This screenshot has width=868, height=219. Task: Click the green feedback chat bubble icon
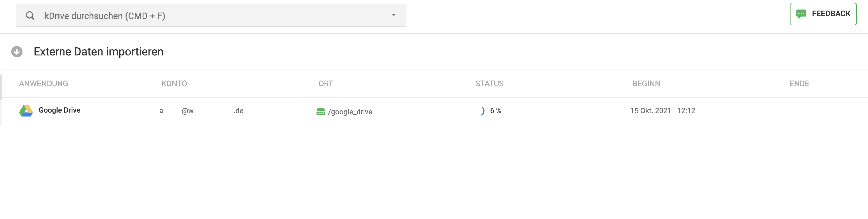(x=801, y=14)
